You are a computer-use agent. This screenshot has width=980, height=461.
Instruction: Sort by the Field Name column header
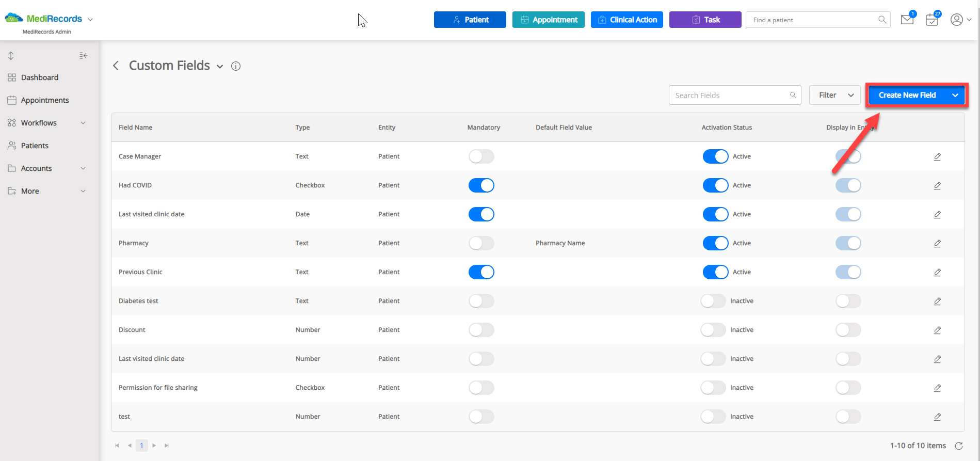[x=135, y=128]
